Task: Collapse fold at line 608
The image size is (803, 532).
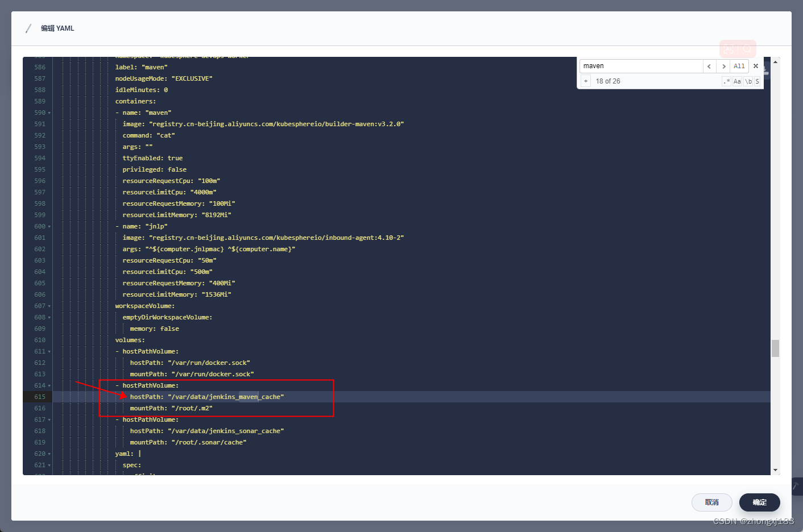Action: tap(49, 317)
